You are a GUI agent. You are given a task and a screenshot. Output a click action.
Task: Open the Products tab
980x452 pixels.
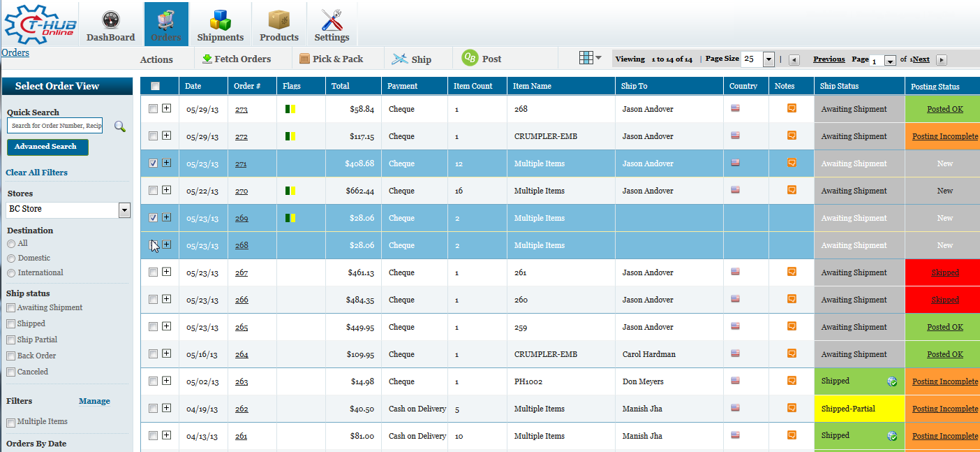click(279, 24)
